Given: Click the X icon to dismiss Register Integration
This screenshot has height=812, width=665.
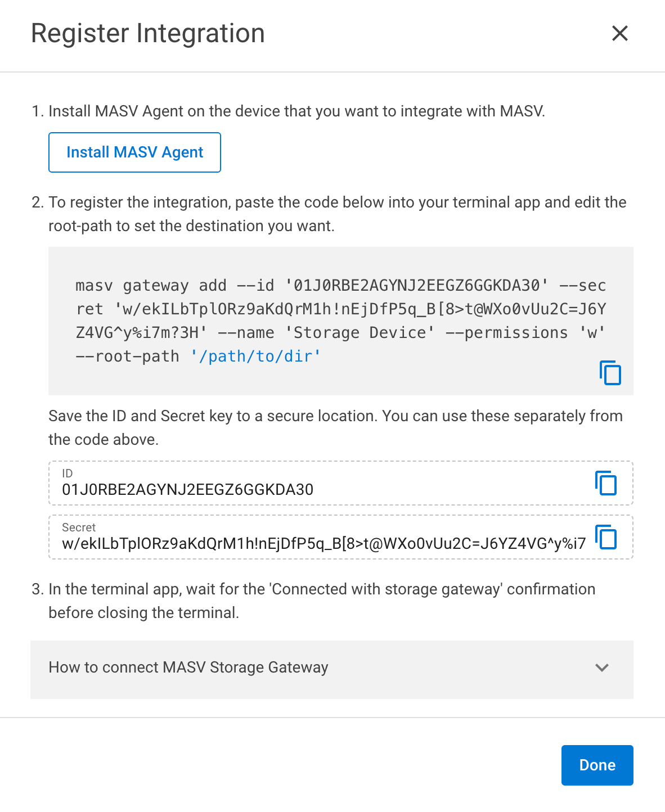Looking at the screenshot, I should [619, 33].
